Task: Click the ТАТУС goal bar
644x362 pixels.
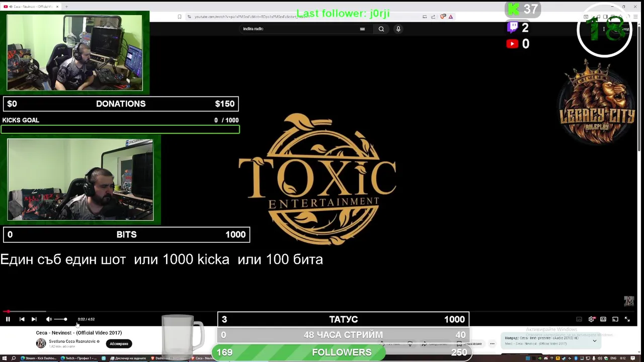Action: click(x=343, y=319)
